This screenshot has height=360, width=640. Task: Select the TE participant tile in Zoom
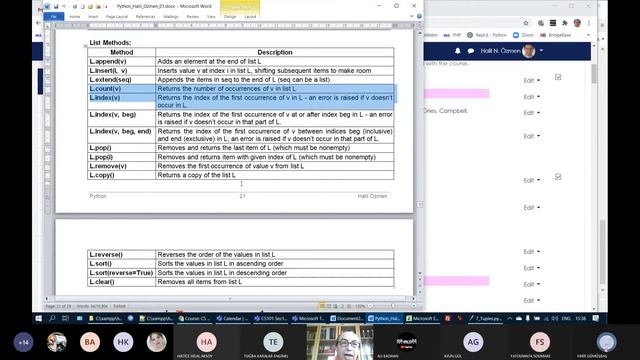(273, 342)
